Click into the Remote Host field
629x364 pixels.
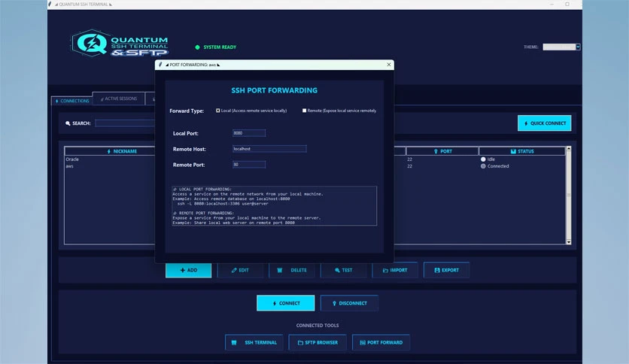click(x=269, y=149)
